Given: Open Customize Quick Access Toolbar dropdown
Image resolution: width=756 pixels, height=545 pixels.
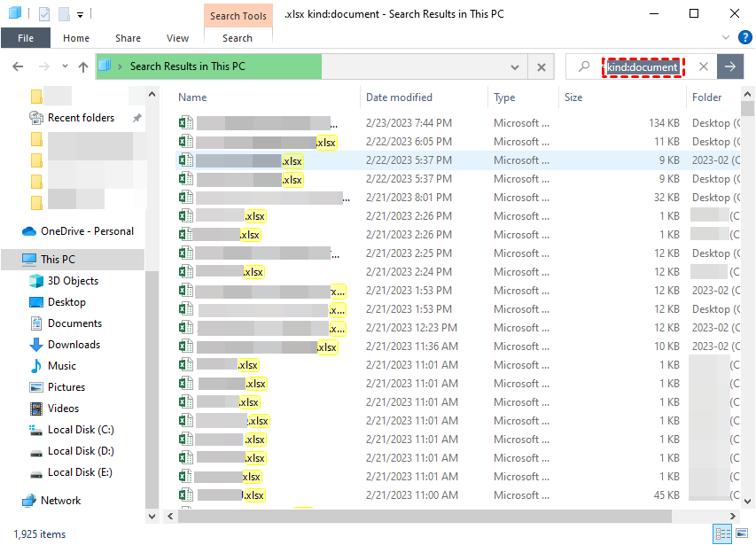Looking at the screenshot, I should click(x=80, y=14).
